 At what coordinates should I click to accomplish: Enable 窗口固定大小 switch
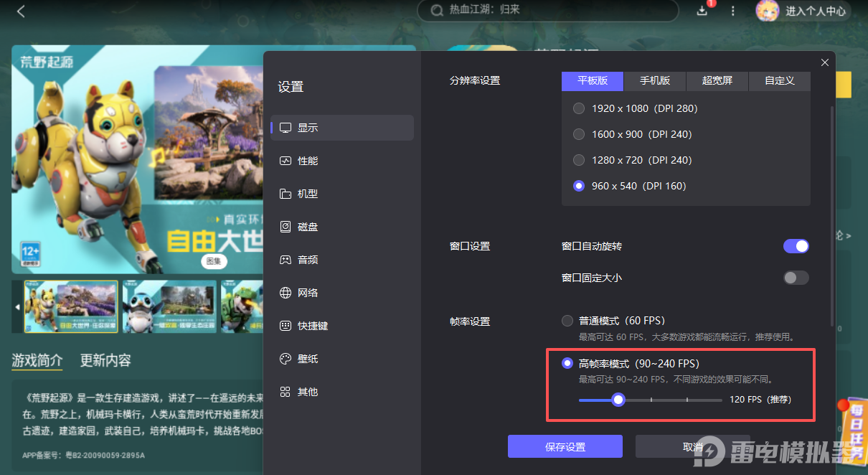point(796,278)
